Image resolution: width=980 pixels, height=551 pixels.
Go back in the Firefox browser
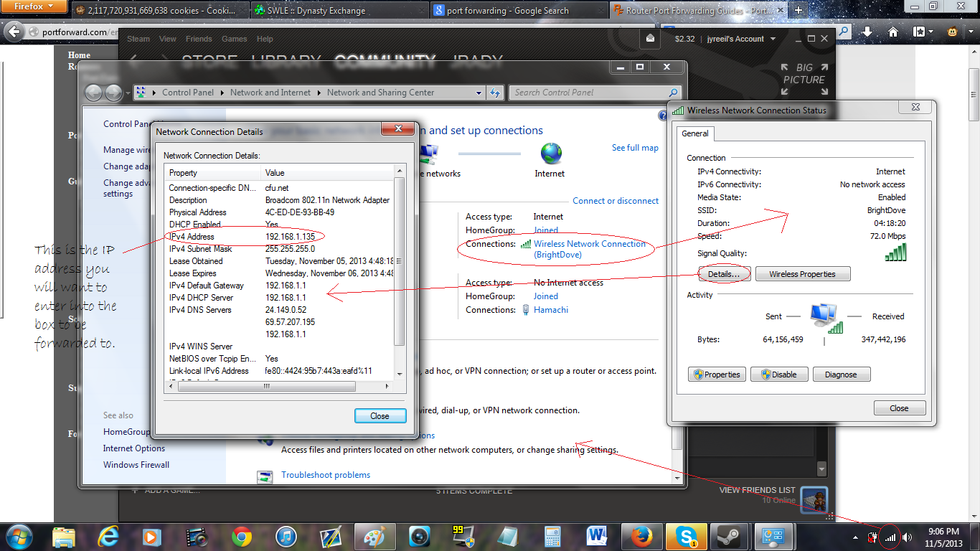(x=13, y=32)
